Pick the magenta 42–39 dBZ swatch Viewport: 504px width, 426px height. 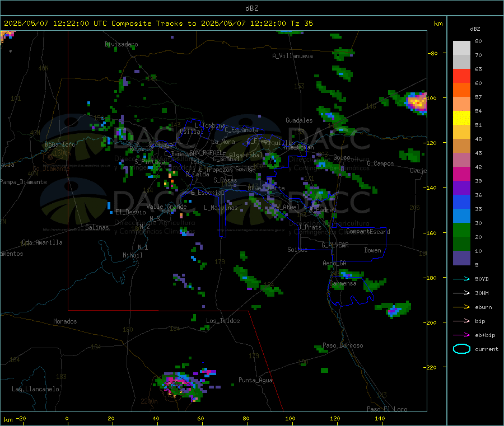tap(461, 174)
